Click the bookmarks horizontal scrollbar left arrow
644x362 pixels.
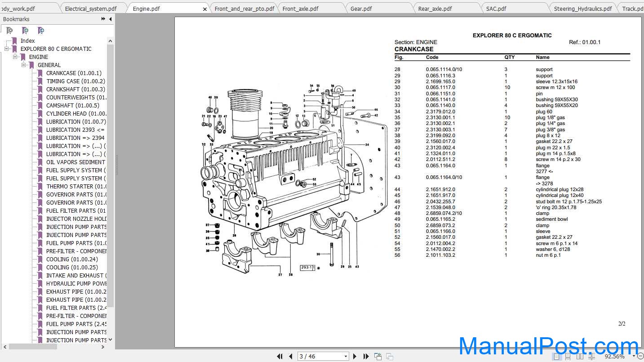5,347
